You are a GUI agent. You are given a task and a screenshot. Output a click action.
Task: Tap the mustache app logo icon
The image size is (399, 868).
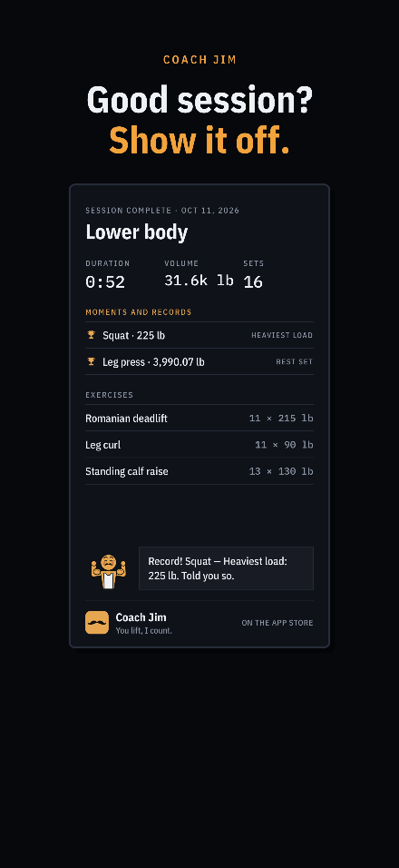[97, 623]
